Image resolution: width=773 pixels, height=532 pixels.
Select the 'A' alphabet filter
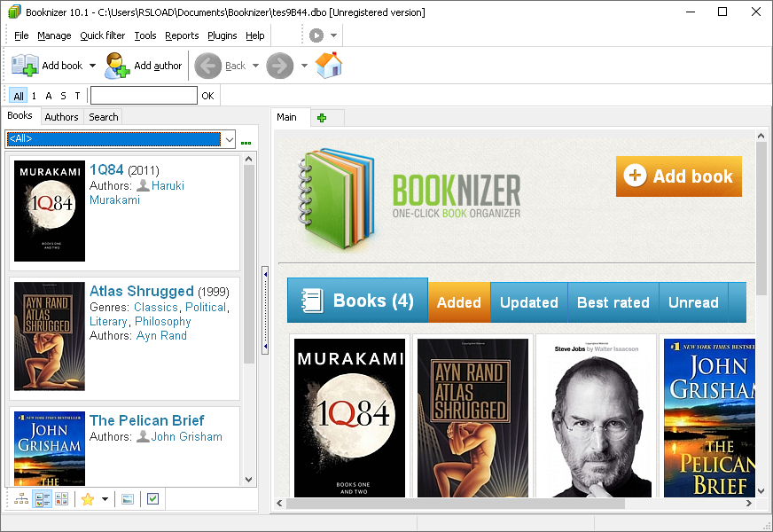pyautogui.click(x=46, y=95)
